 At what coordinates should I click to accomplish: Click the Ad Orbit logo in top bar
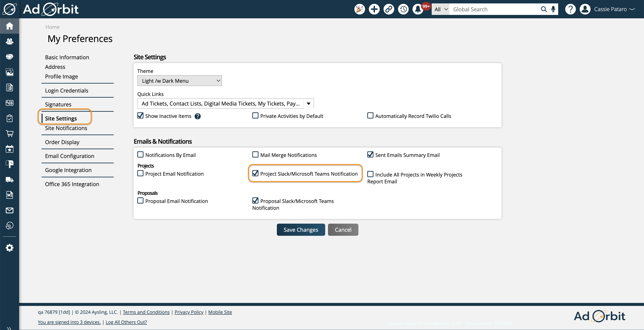pos(50,9)
